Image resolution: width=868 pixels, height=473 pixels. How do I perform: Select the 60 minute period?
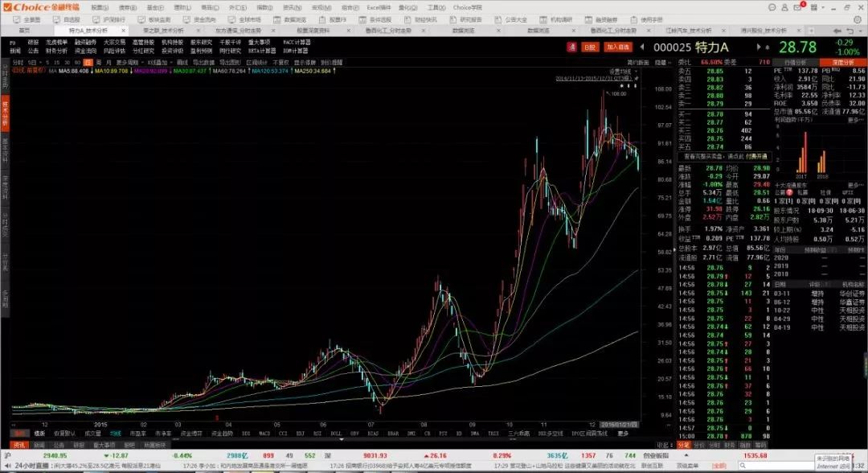point(77,63)
